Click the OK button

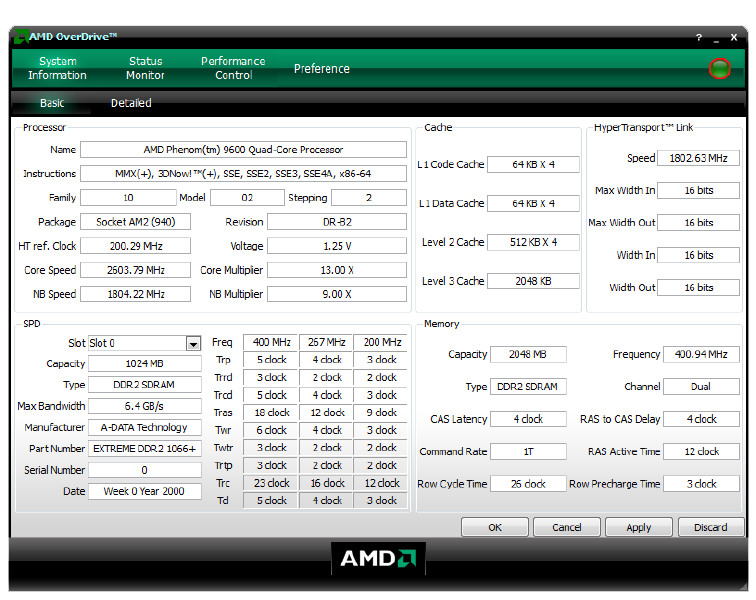pyautogui.click(x=495, y=528)
